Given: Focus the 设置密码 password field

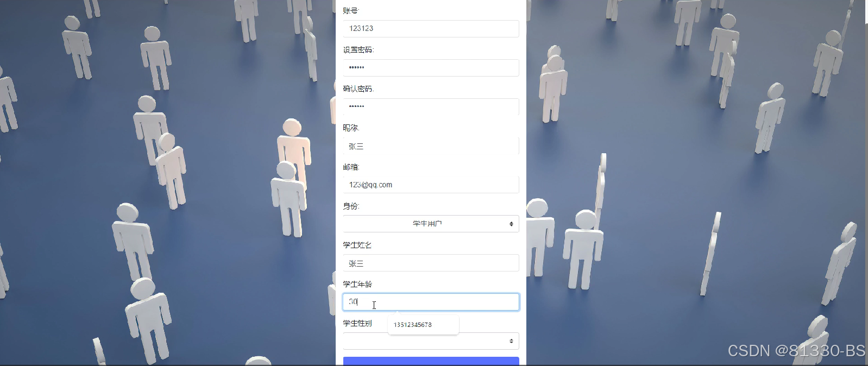Looking at the screenshot, I should point(431,68).
